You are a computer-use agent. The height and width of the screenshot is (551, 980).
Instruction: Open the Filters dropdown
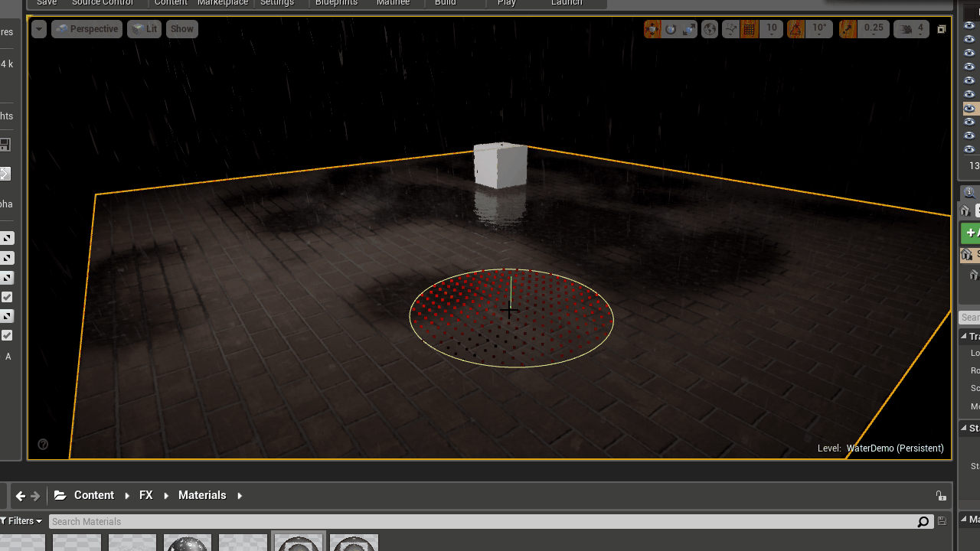21,521
